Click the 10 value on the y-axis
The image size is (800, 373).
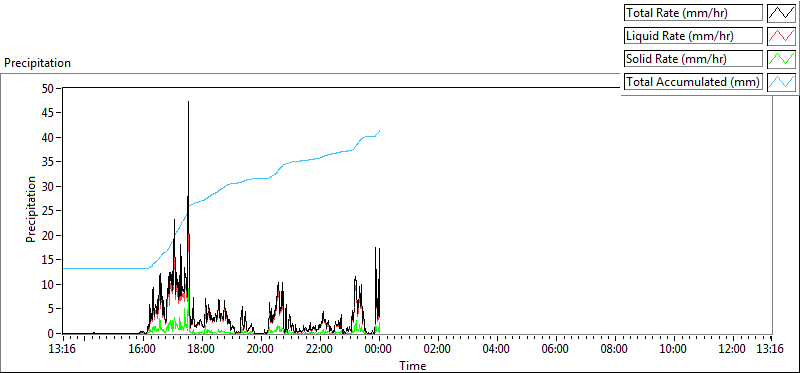tap(48, 284)
